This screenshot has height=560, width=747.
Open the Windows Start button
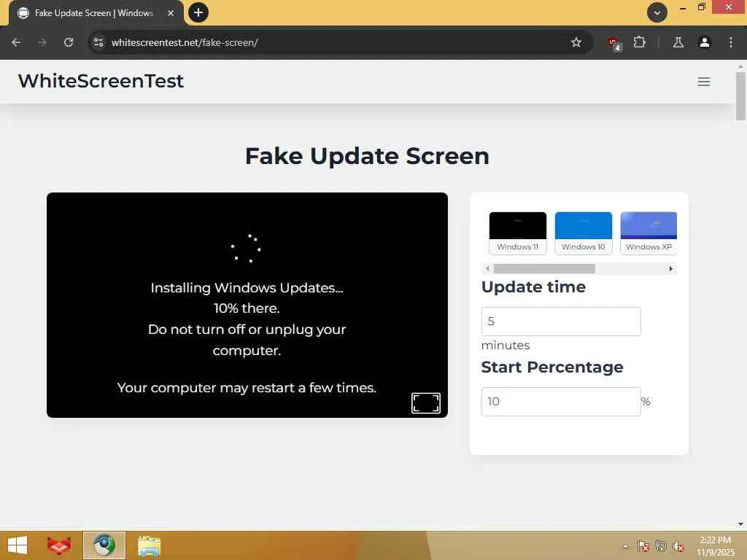click(x=18, y=545)
